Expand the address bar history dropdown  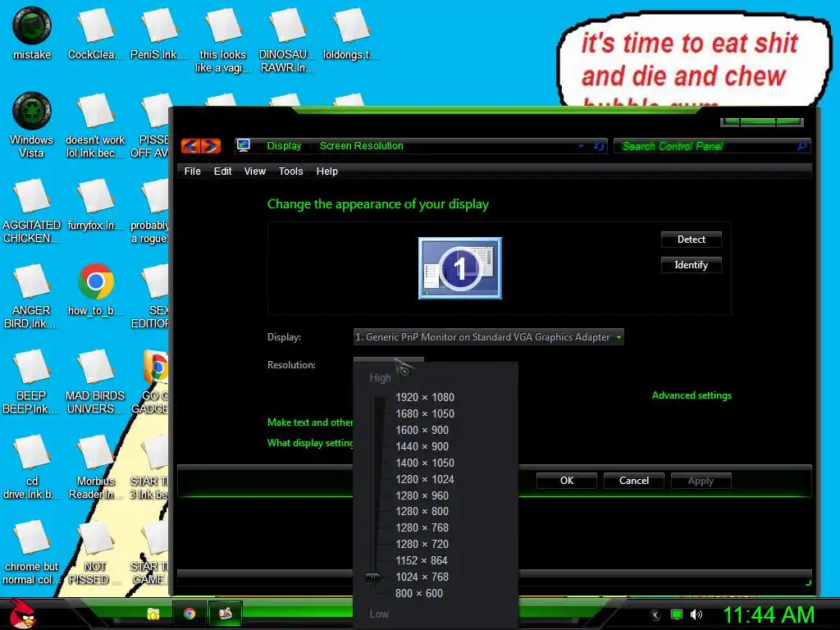(581, 146)
